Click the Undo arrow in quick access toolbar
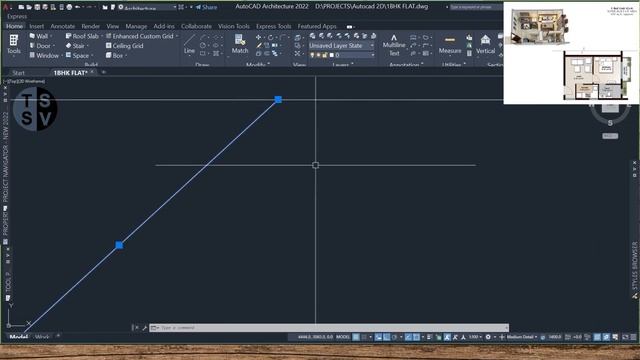640x360 pixels. (x=77, y=7)
